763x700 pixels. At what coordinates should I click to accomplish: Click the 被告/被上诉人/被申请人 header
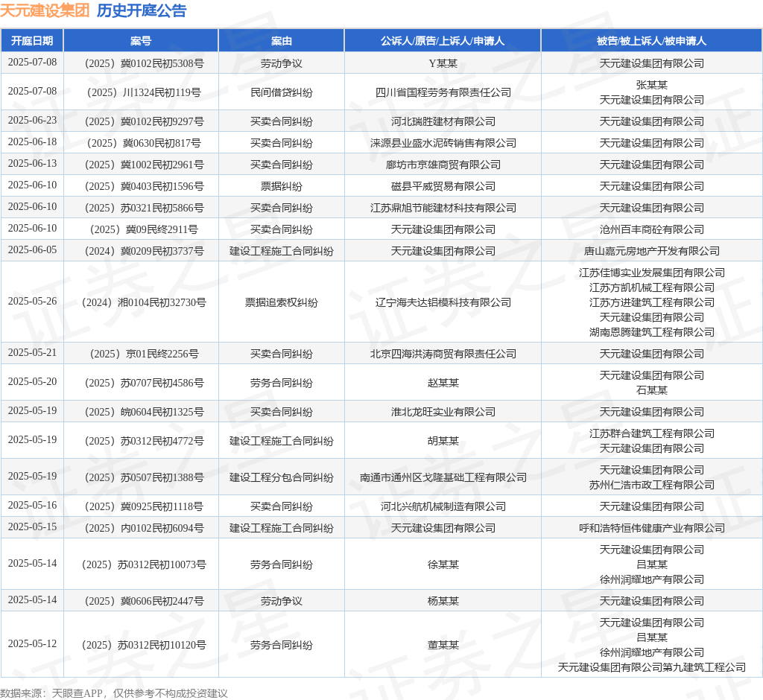click(651, 41)
